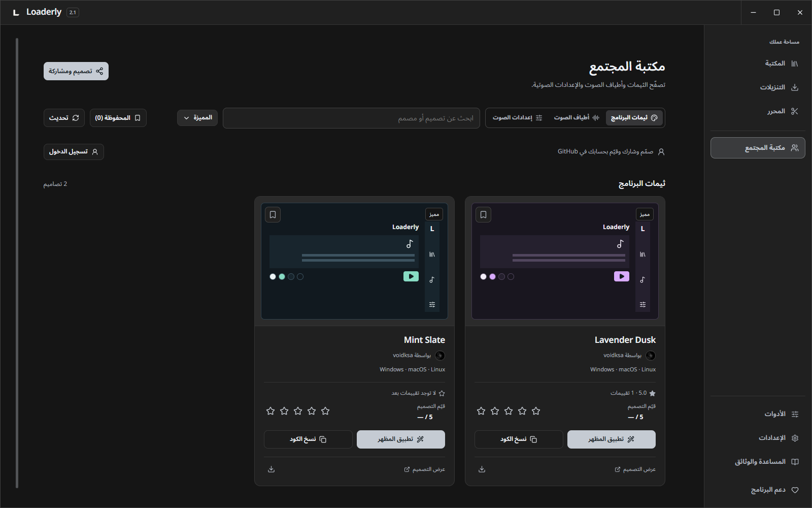
Task: Download Mint Slate via download icon
Action: pos(272,469)
